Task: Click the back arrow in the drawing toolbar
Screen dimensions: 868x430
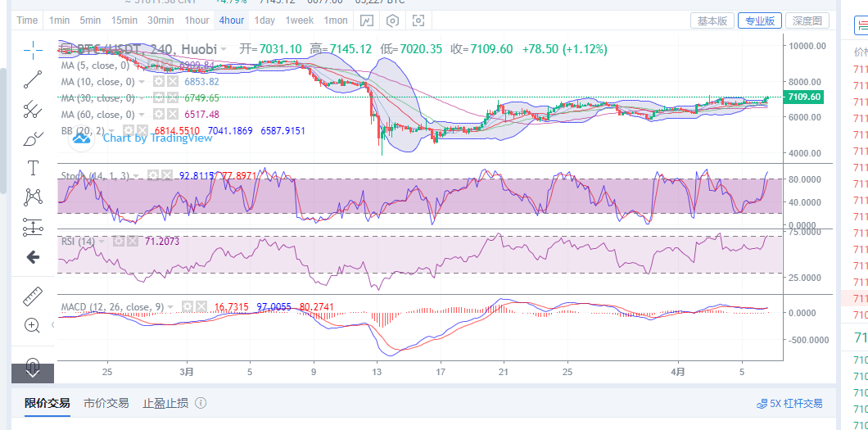Action: pos(34,257)
